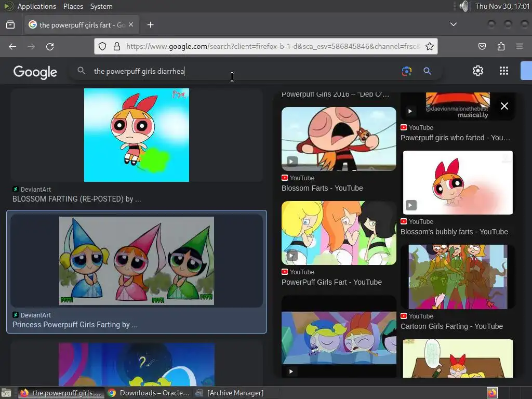Select the powerpuff girls fart browser tab

pos(82,25)
